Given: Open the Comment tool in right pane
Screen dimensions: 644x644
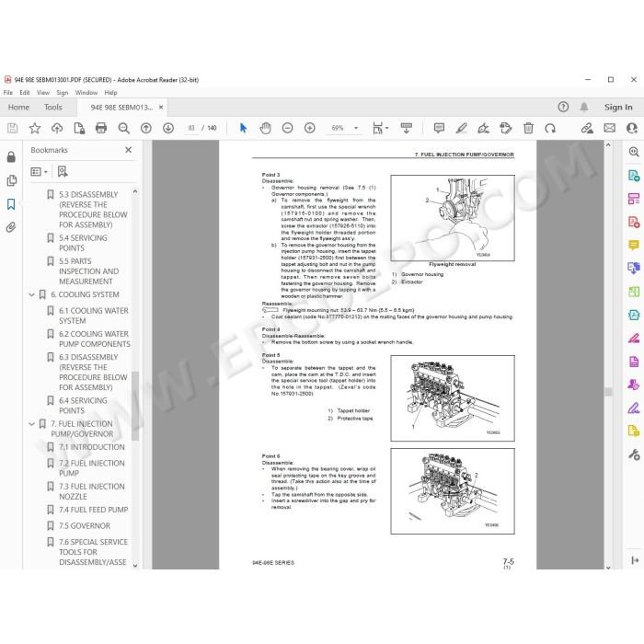Looking at the screenshot, I should [x=634, y=246].
